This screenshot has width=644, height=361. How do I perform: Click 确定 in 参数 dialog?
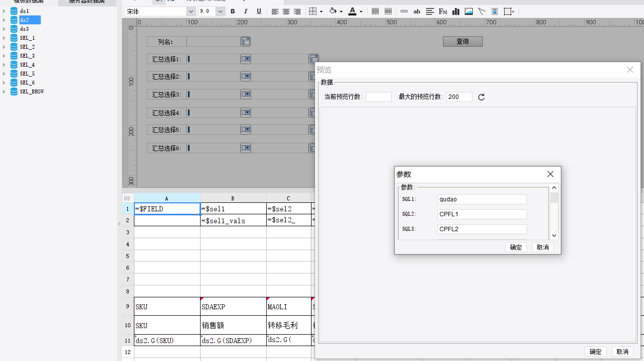516,247
